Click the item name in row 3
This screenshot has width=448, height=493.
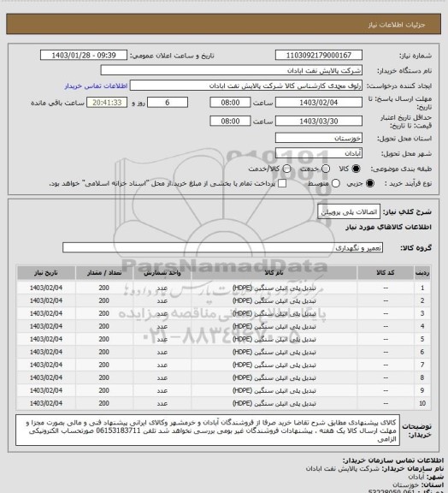274,314
